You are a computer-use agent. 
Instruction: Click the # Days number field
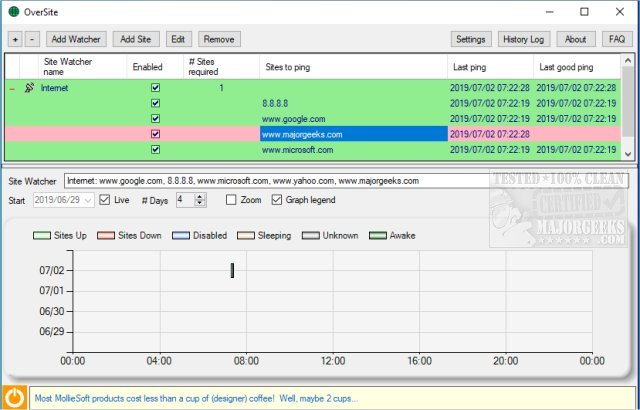click(186, 200)
